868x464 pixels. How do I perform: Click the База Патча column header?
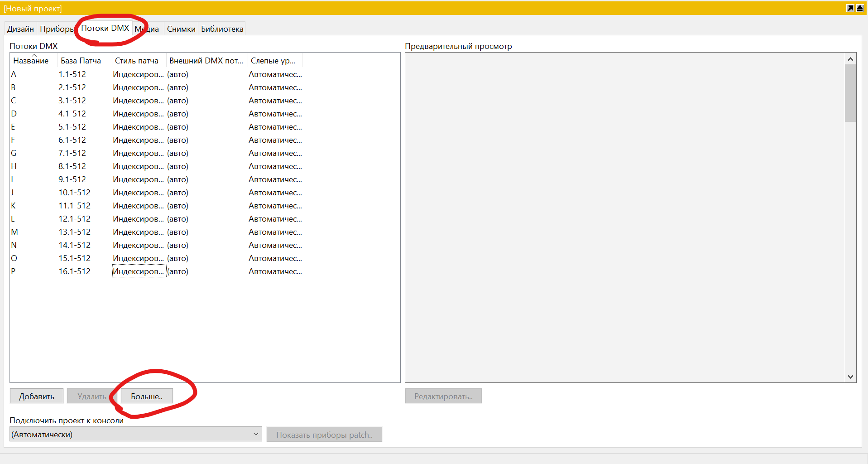(85, 60)
